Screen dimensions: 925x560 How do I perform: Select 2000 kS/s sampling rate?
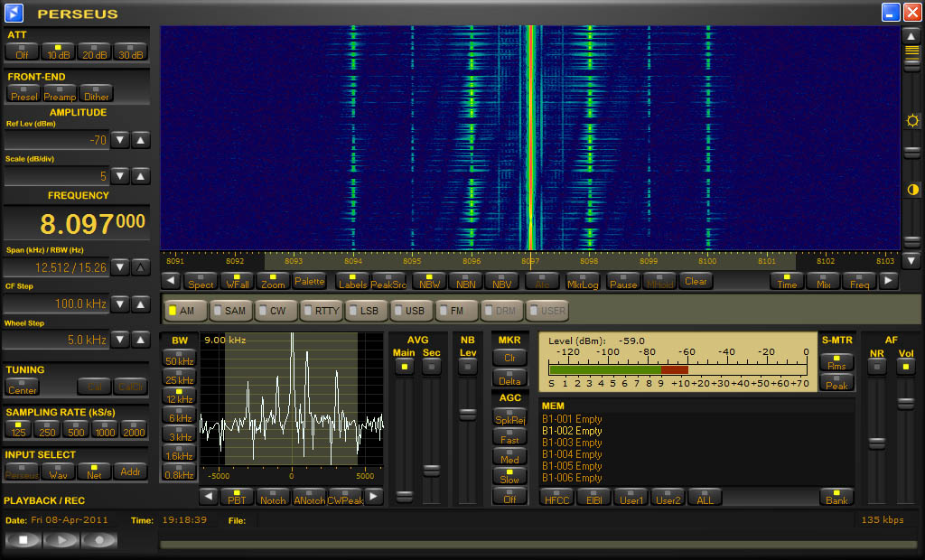(x=134, y=429)
